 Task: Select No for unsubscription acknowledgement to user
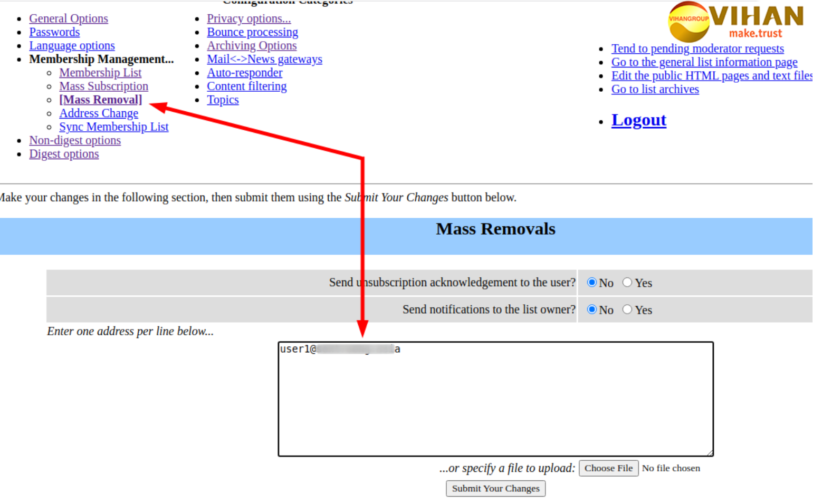[x=592, y=283]
